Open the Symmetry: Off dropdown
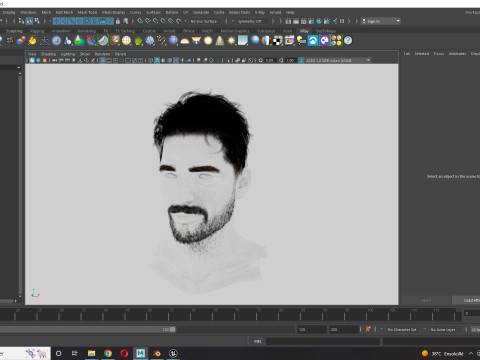Image resolution: width=480 pixels, height=360 pixels. click(252, 21)
